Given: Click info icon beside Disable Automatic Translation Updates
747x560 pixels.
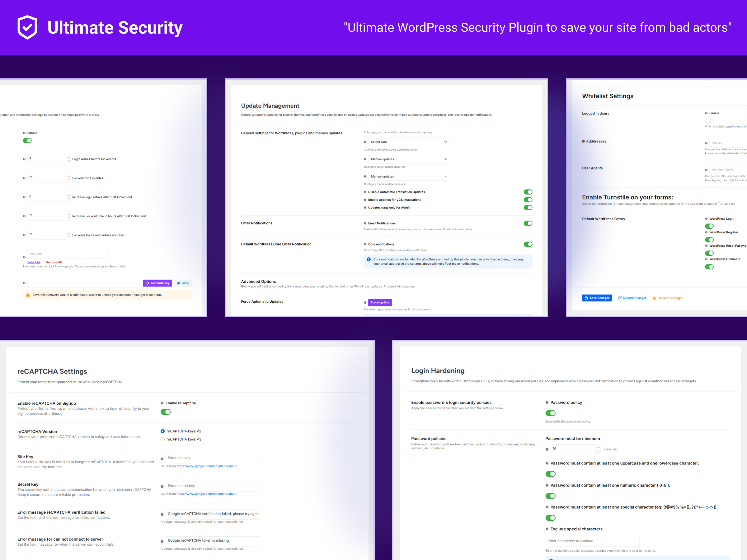Looking at the screenshot, I should (x=365, y=192).
